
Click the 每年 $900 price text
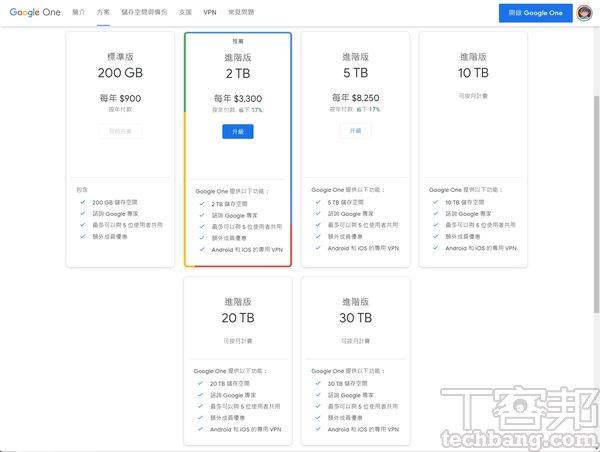(x=120, y=98)
